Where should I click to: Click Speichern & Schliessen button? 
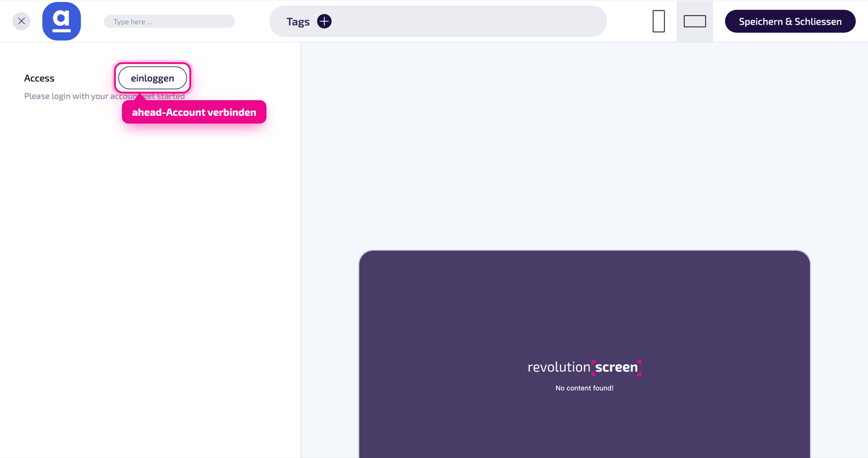pos(790,21)
